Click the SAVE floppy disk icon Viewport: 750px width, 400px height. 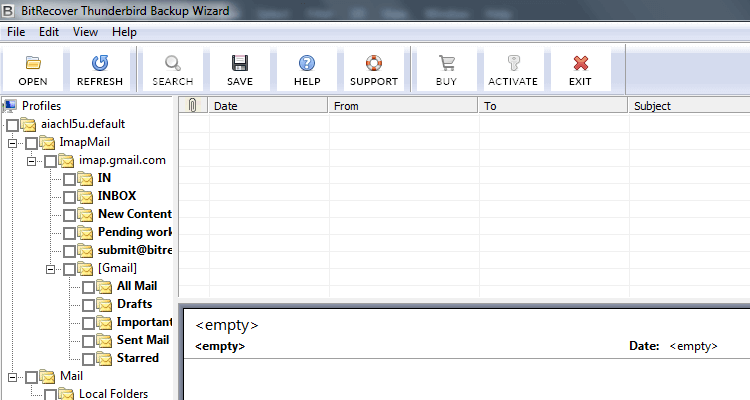[240, 63]
